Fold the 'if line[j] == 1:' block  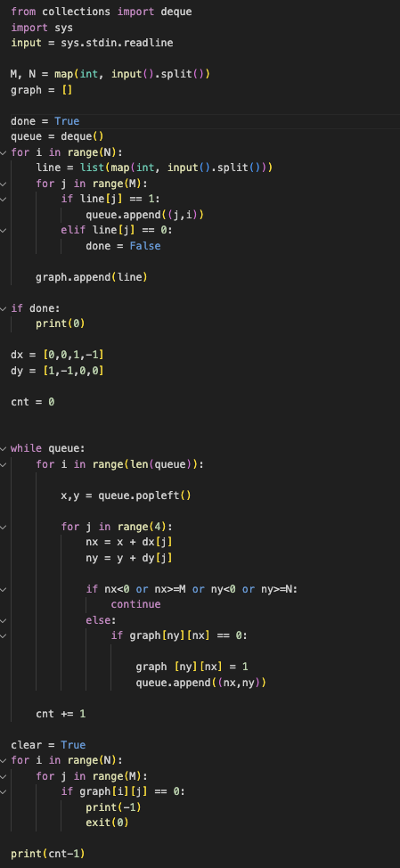(4, 199)
